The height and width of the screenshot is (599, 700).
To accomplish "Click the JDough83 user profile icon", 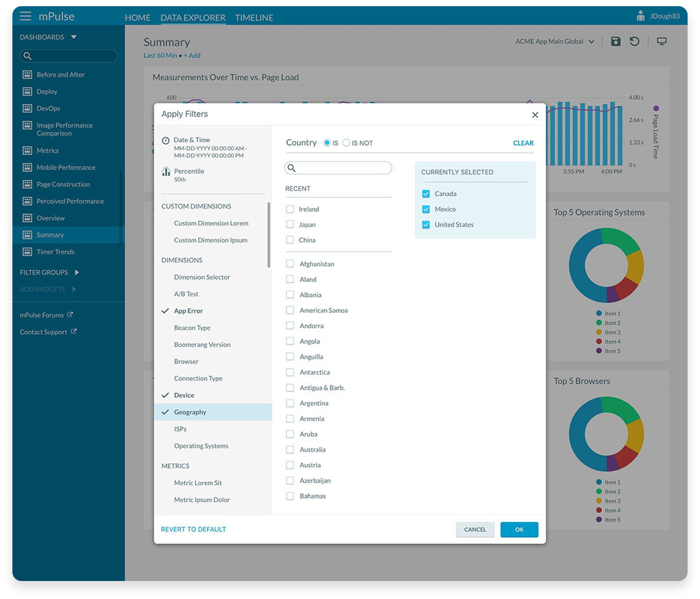I will point(640,16).
